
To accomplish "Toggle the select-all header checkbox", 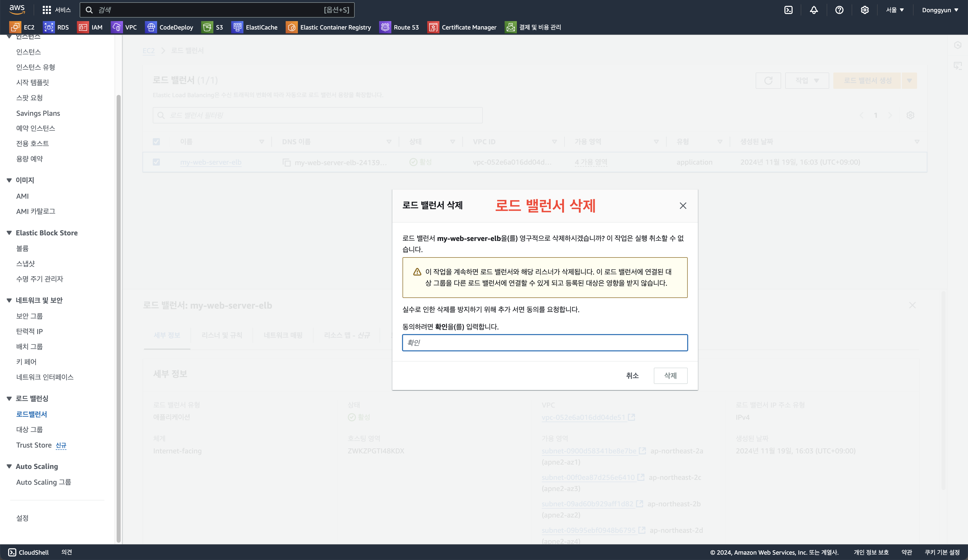I will click(156, 142).
